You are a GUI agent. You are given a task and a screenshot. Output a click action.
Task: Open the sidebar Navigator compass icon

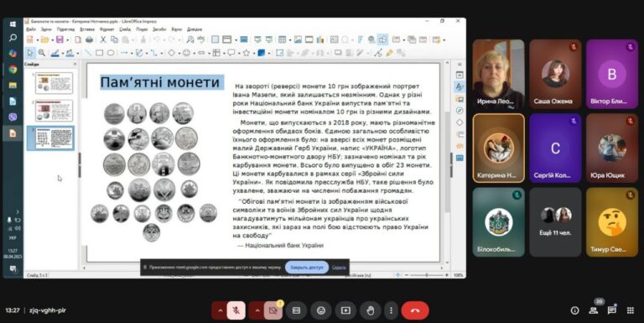pyautogui.click(x=460, y=111)
